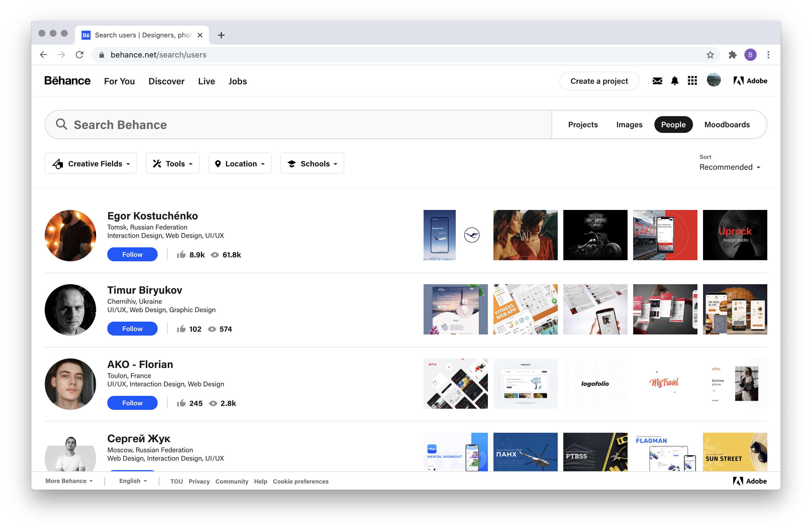This screenshot has width=812, height=531.
Task: Click the browser back arrow
Action: 43,54
